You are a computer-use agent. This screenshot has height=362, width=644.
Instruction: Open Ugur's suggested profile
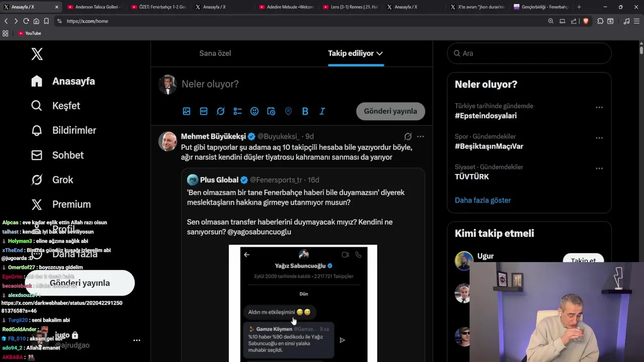point(485,256)
